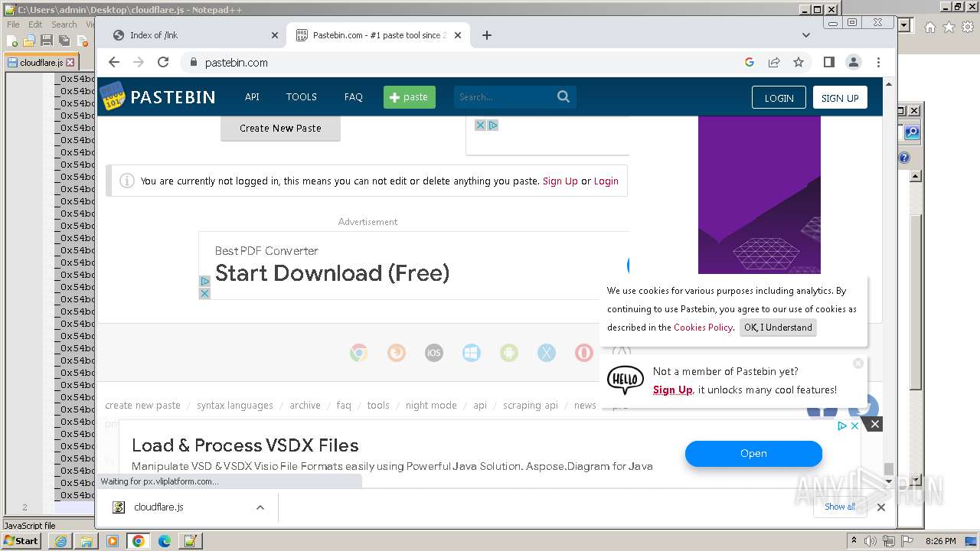
Task: Open scraping api footer link
Action: [531, 406]
